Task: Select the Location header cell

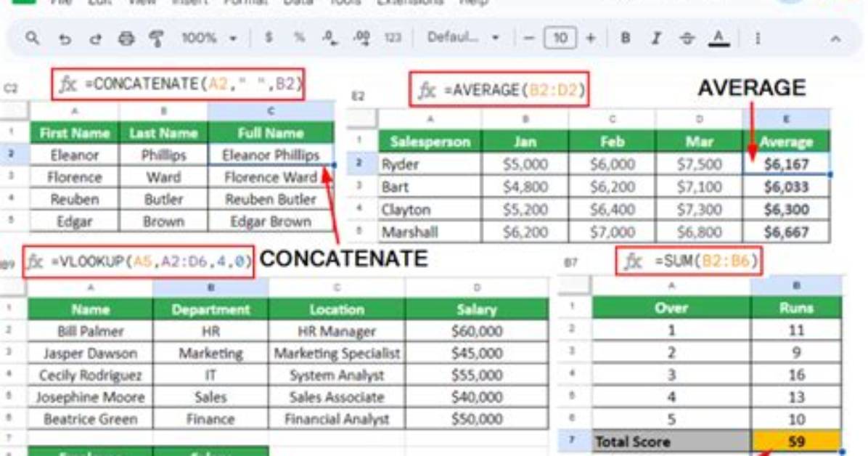Action: (x=337, y=309)
